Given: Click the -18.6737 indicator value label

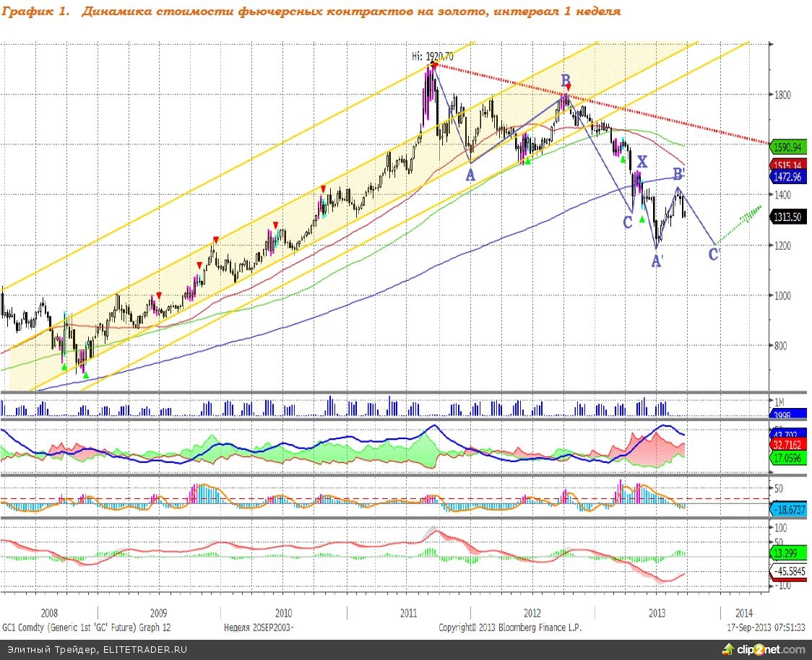Looking at the screenshot, I should coord(787,509).
